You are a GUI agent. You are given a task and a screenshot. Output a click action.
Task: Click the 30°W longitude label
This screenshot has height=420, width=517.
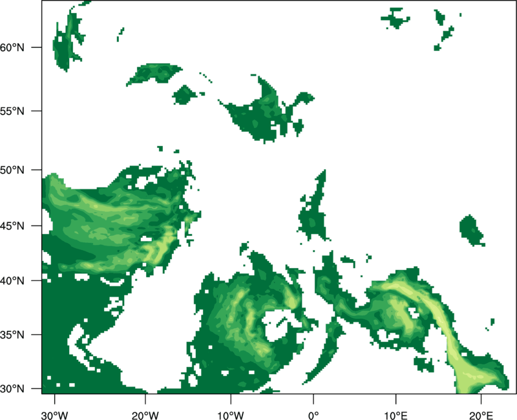[x=55, y=415]
